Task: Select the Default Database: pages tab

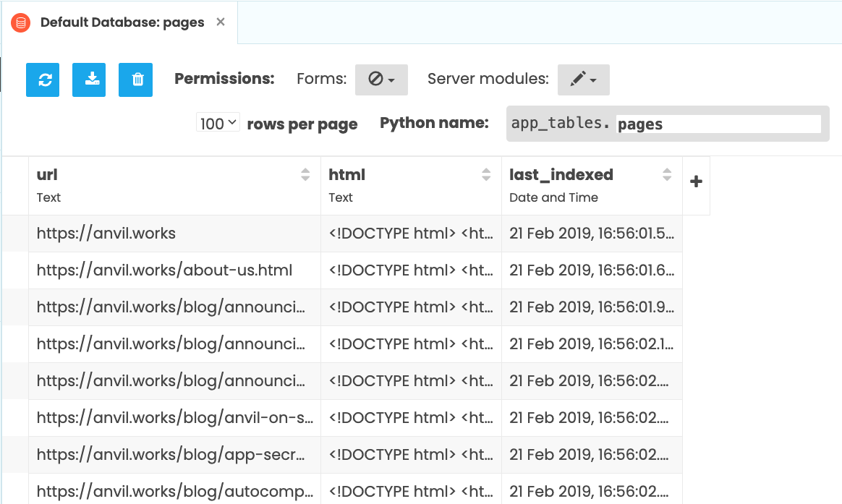Action: pyautogui.click(x=122, y=22)
